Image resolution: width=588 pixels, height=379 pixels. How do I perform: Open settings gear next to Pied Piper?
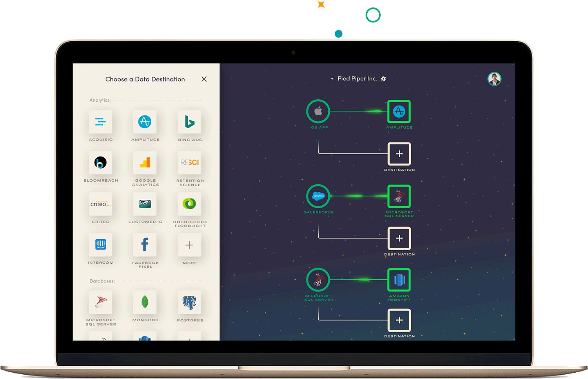[x=383, y=79]
